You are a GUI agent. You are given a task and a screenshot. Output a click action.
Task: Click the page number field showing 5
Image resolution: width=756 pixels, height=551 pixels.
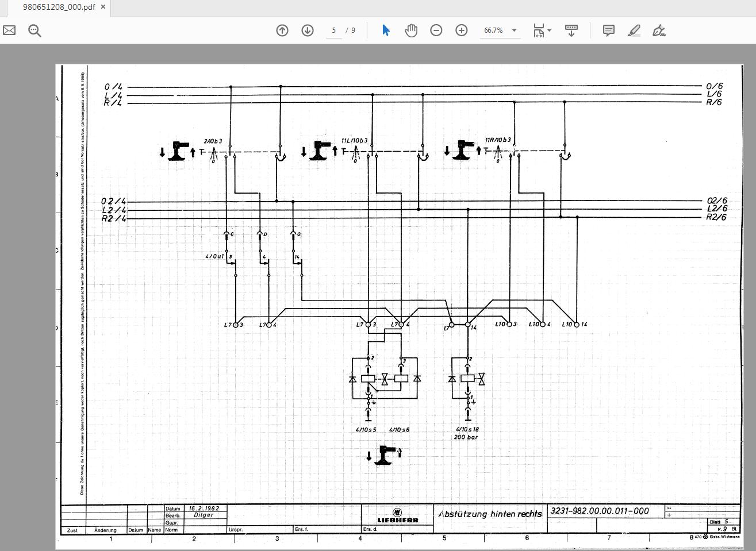tap(334, 30)
